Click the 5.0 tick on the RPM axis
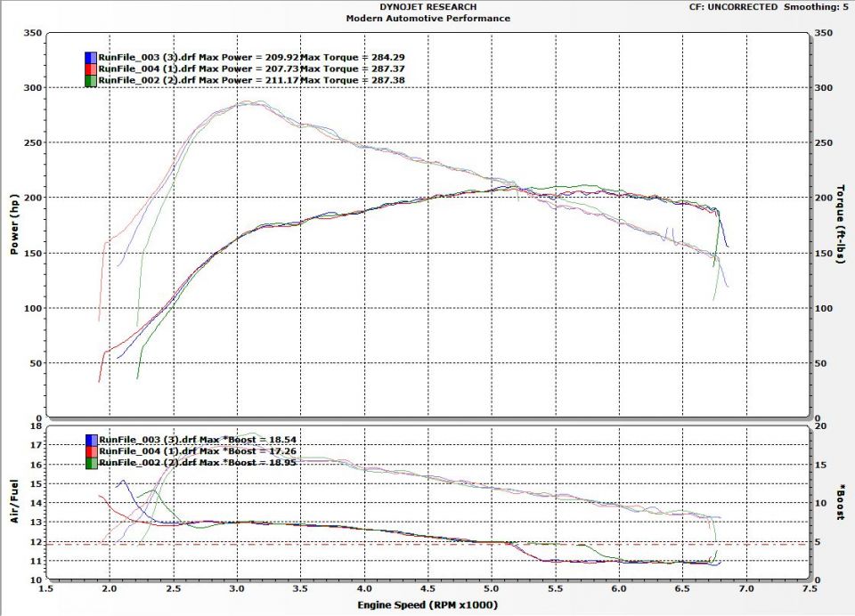Viewport: 855px width, 616px height. pyautogui.click(x=492, y=588)
